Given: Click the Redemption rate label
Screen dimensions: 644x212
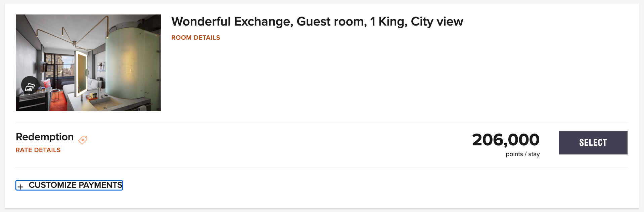Looking at the screenshot, I should [44, 137].
